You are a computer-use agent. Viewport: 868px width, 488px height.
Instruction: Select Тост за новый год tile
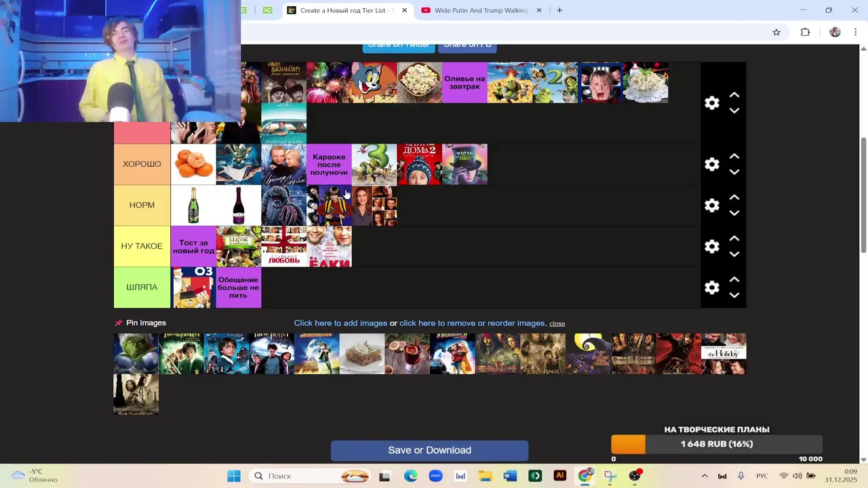click(x=193, y=246)
